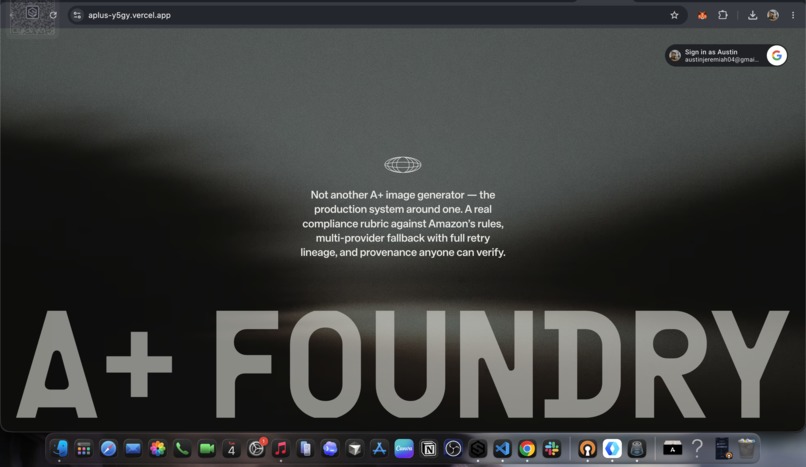Open the Trash in the dock
The width and height of the screenshot is (806, 467).
(x=746, y=449)
